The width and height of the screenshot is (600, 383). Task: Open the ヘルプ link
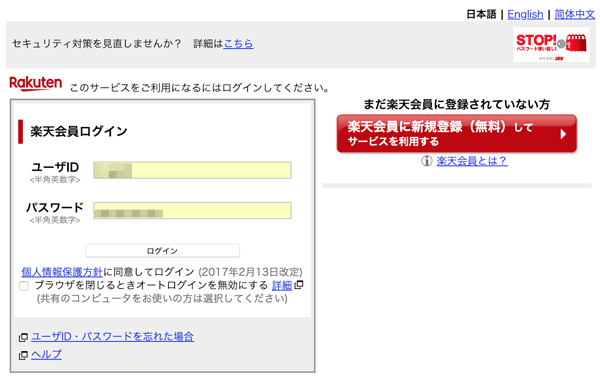pyautogui.click(x=46, y=355)
